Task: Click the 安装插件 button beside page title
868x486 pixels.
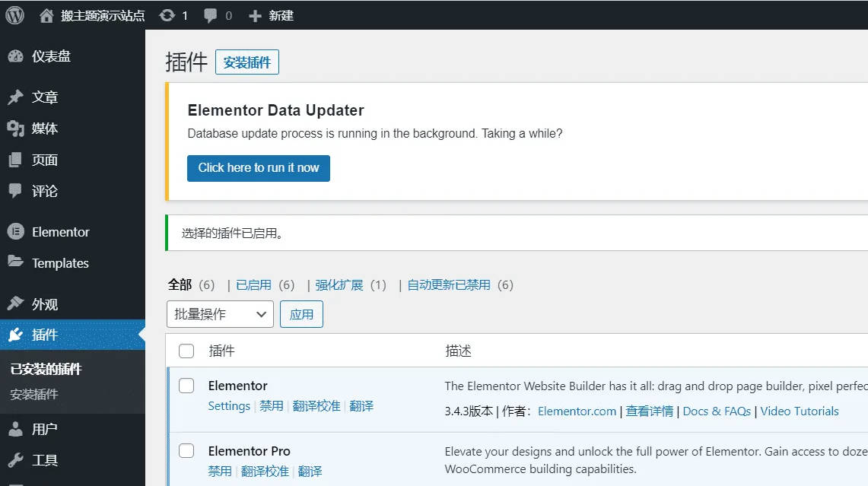Action: tap(247, 62)
